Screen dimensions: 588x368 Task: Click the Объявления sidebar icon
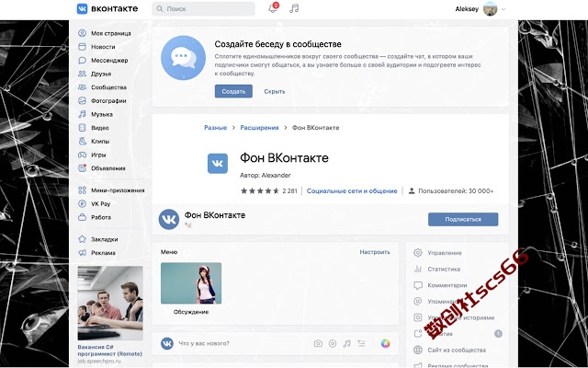pos(82,168)
